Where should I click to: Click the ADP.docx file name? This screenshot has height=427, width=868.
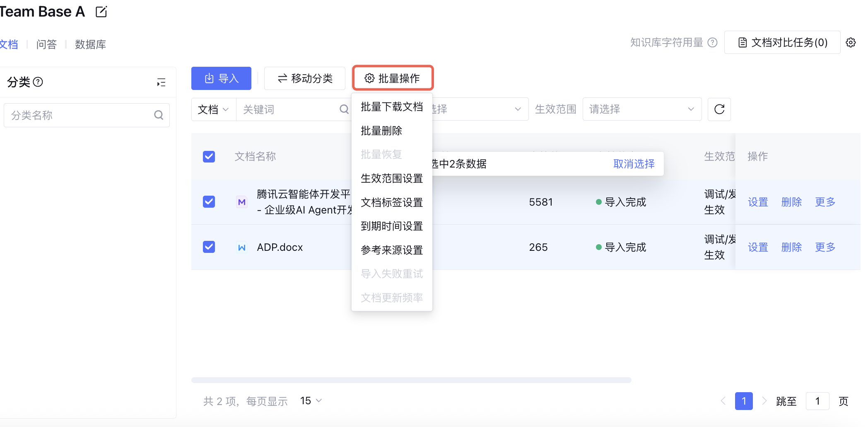click(280, 247)
